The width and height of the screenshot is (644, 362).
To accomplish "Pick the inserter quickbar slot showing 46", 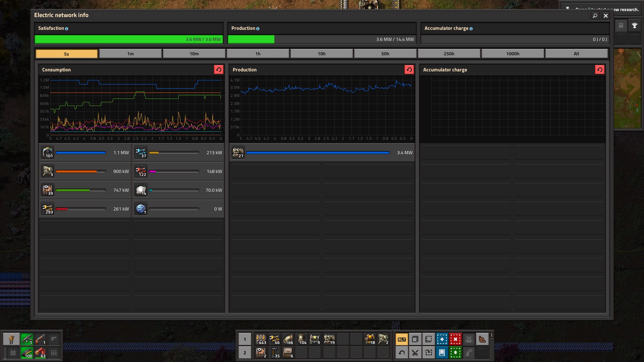I will (x=274, y=339).
